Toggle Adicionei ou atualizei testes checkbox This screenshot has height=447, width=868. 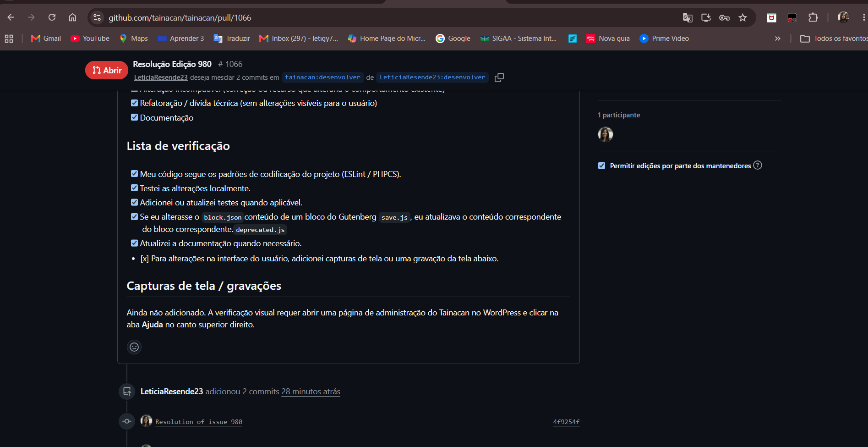coord(134,202)
